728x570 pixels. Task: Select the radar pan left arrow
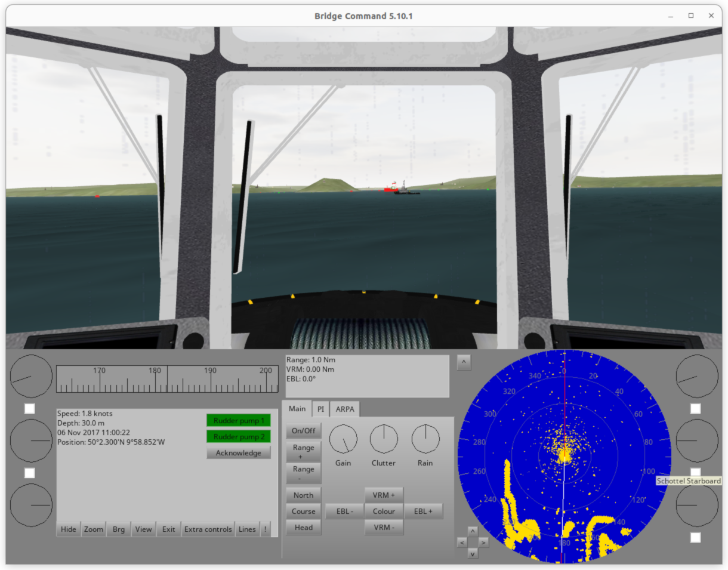pyautogui.click(x=461, y=542)
